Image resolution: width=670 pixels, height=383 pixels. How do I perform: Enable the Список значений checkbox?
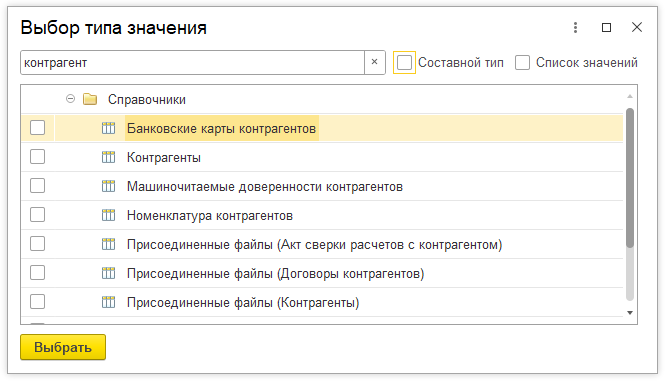[522, 62]
